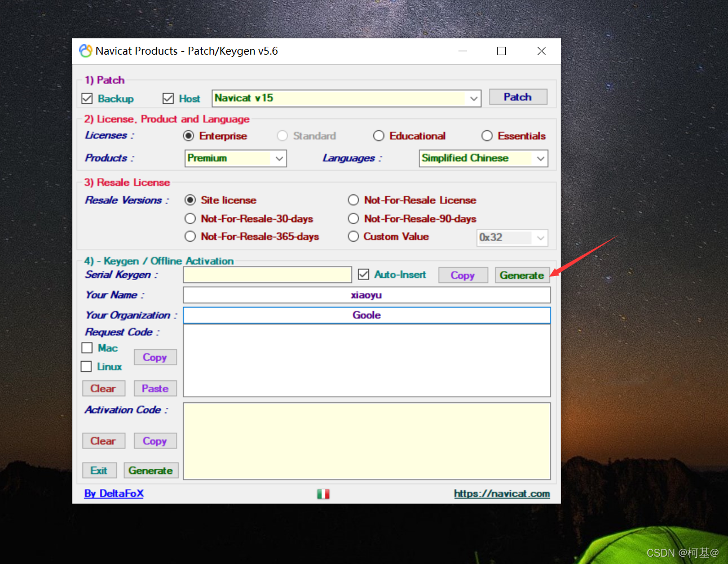Copy the activation code
This screenshot has height=564, width=728.
point(155,441)
